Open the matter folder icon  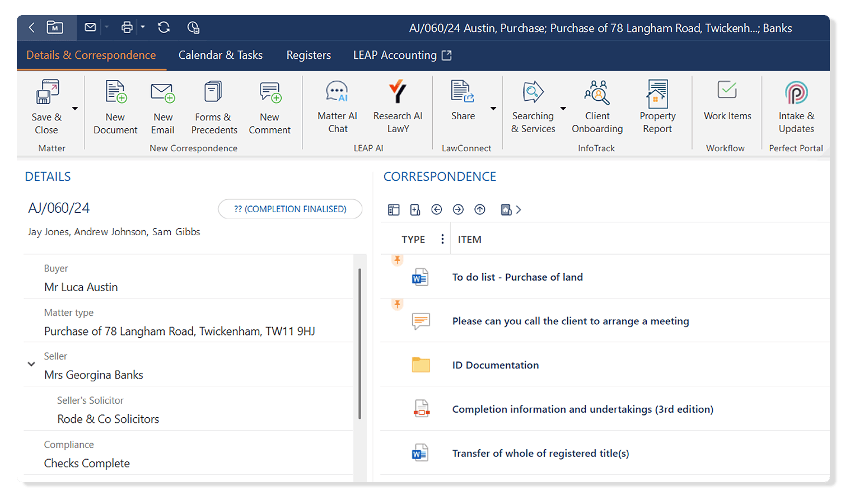click(x=55, y=27)
